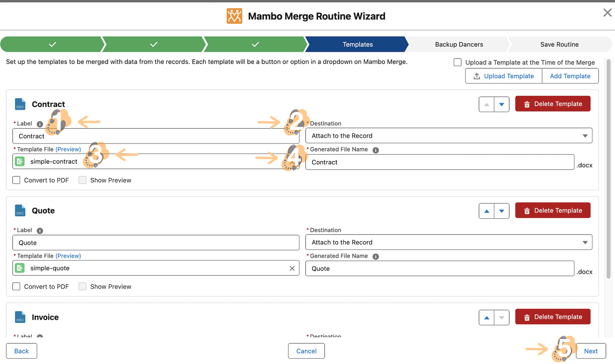Click the info icon beside Quote Label
The image size is (615, 364).
(40, 231)
